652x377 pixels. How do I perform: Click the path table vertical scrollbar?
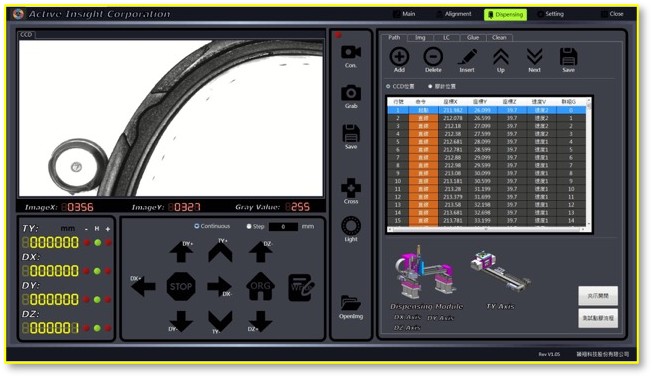(x=589, y=162)
